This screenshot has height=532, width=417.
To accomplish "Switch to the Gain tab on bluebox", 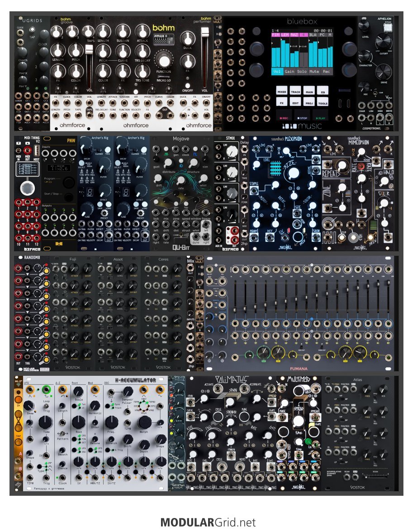I will [289, 71].
